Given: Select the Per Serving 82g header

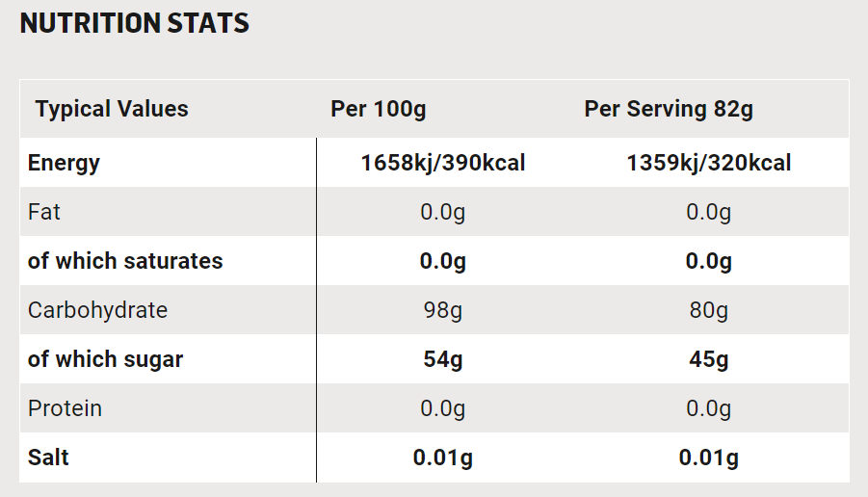Looking at the screenshot, I should tap(669, 109).
